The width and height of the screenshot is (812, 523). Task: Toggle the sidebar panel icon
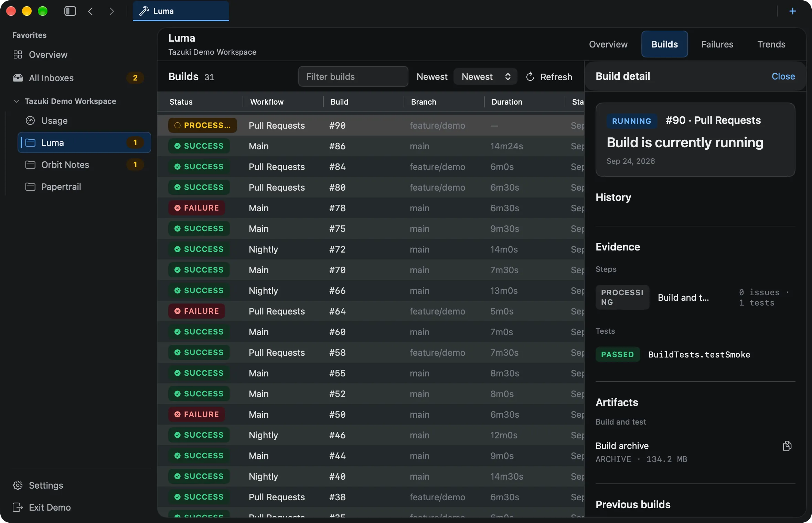click(x=70, y=11)
